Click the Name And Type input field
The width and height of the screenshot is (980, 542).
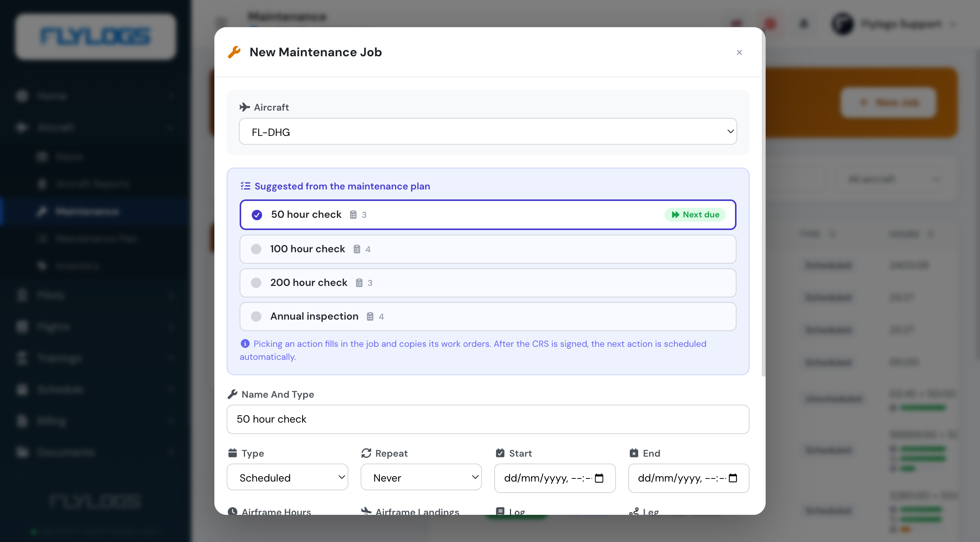click(x=488, y=419)
